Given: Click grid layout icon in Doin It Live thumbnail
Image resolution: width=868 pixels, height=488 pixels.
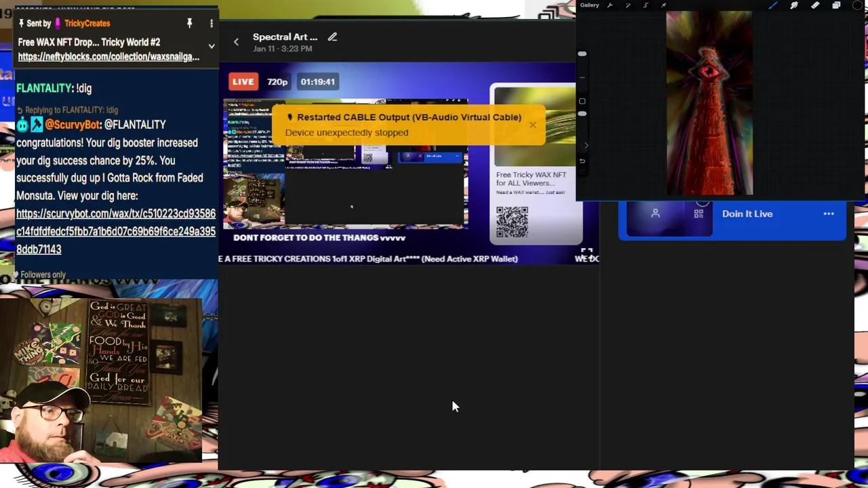Looking at the screenshot, I should point(698,214).
